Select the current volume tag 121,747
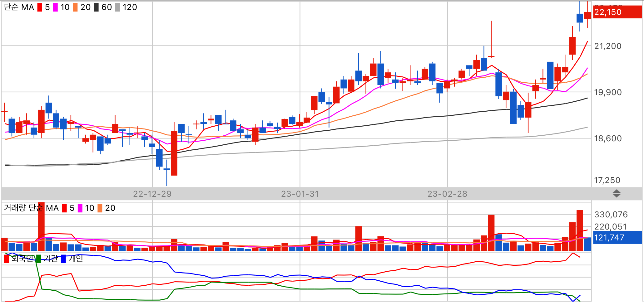 pos(617,237)
